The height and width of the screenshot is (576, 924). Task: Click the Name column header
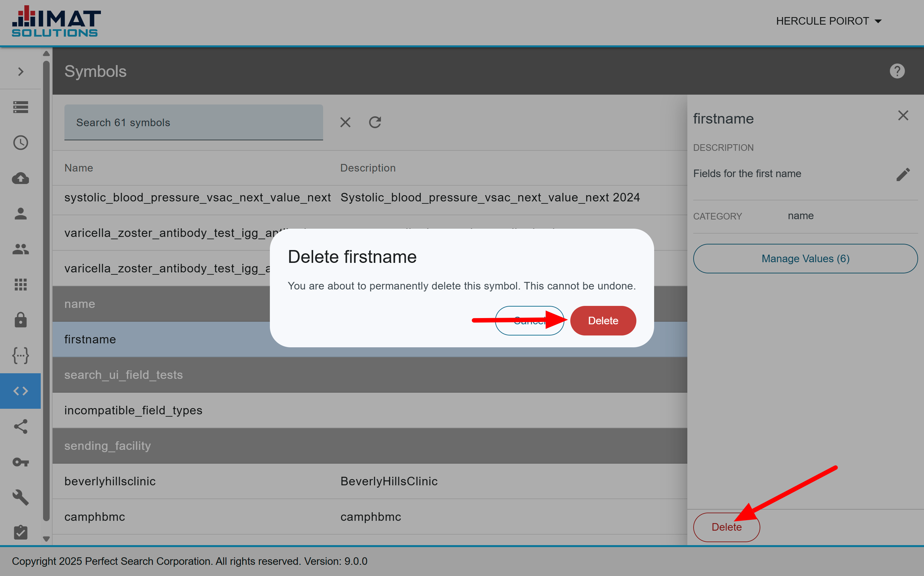click(79, 168)
